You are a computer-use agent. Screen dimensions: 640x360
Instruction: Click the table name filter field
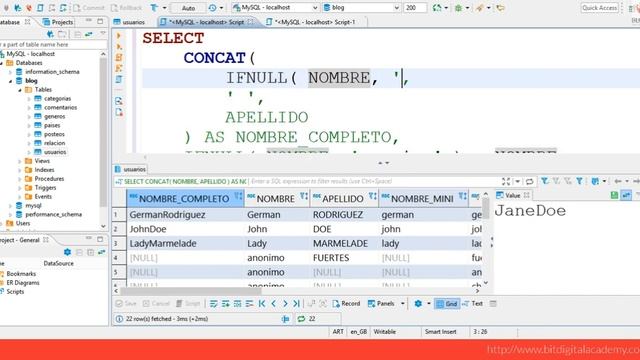(52, 44)
